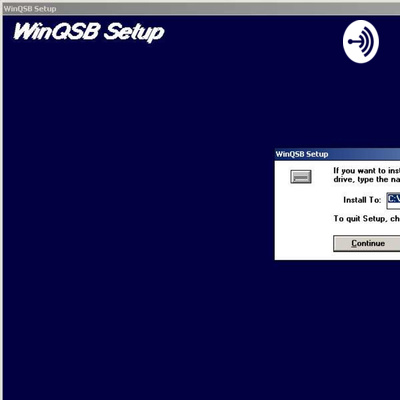The width and height of the screenshot is (400, 400).
Task: Click the Continue button
Action: (x=367, y=243)
